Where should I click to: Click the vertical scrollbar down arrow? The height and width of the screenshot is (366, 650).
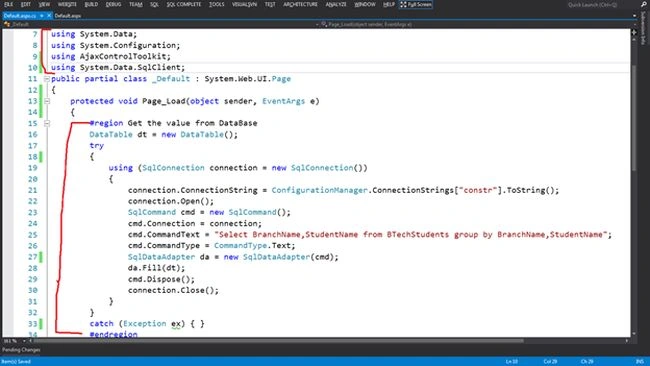[634, 334]
